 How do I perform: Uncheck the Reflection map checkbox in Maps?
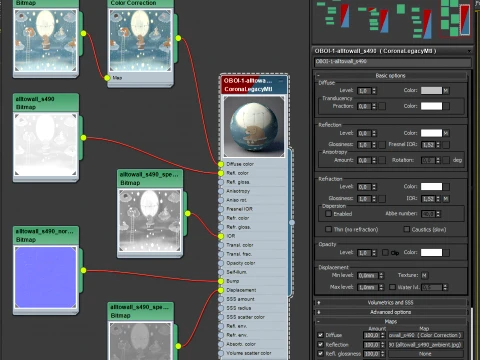[321, 344]
